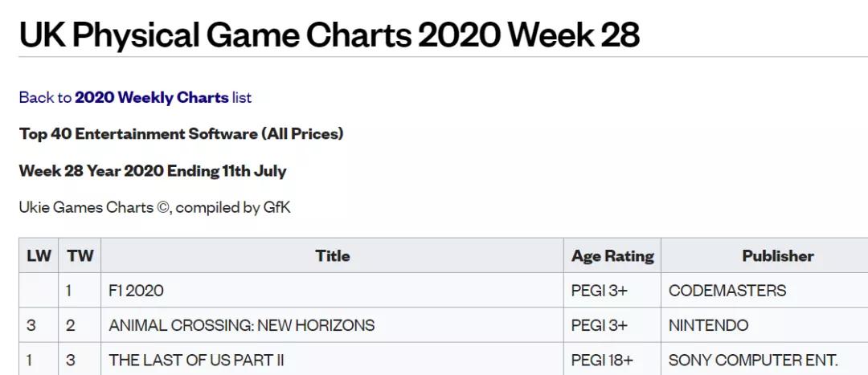Select Animal Crossing: New Horizons cell
This screenshot has width=868, height=375.
pyautogui.click(x=332, y=325)
